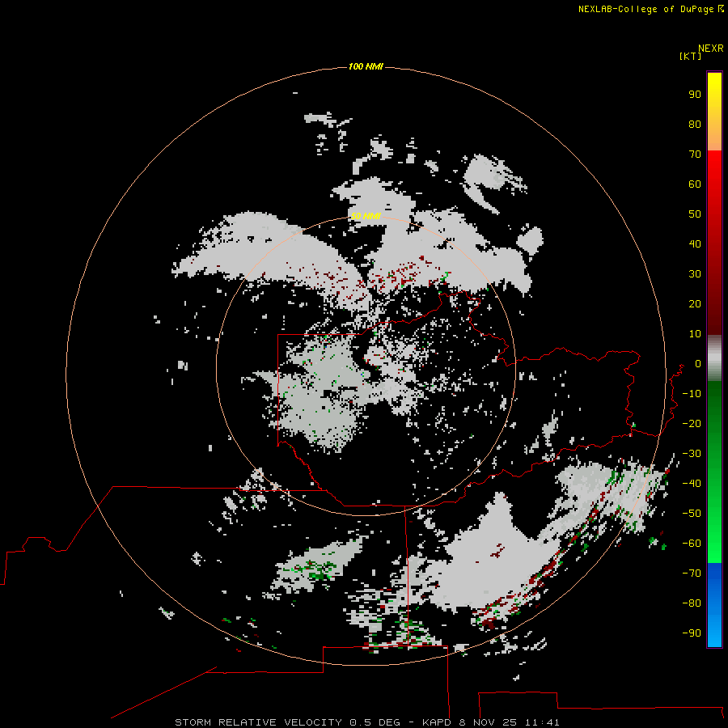Click the blue bottom segment of color bar
The width and height of the screenshot is (728, 728).
pos(714,605)
